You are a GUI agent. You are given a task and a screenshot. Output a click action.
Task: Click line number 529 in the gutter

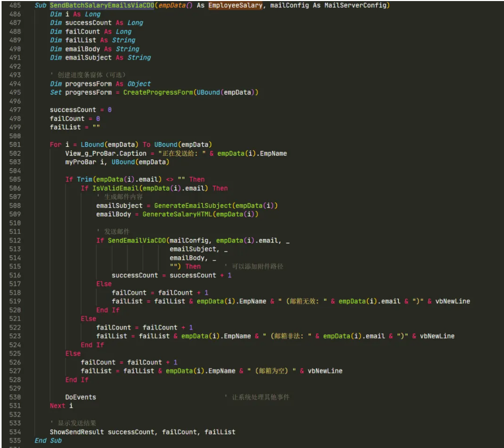tap(15, 389)
